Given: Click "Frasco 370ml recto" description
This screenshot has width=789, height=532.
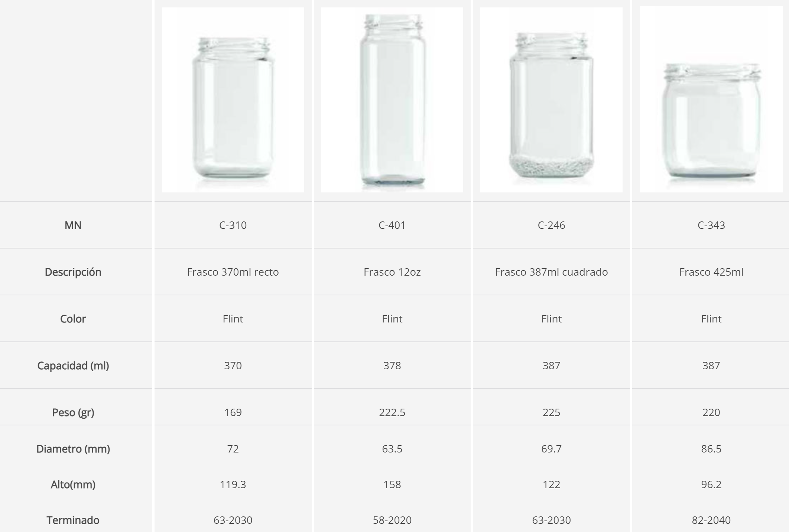Looking at the screenshot, I should click(x=233, y=272).
